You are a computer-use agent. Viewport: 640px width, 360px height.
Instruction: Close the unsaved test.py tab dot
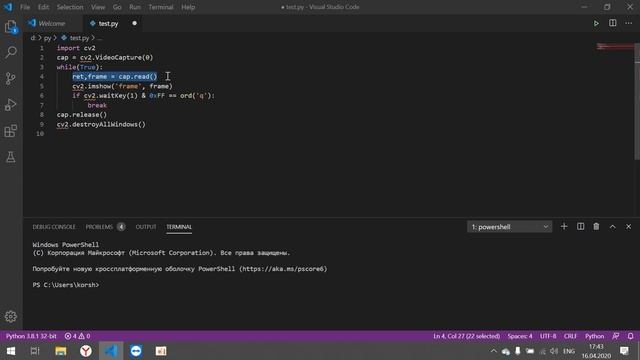pos(134,23)
